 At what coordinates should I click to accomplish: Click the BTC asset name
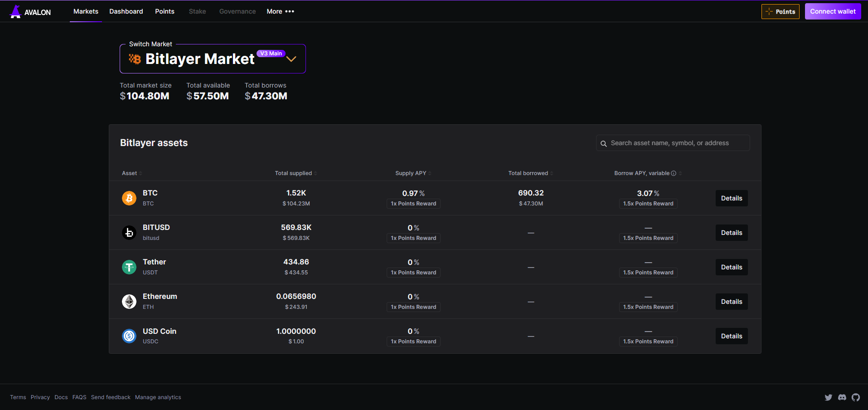(150, 193)
